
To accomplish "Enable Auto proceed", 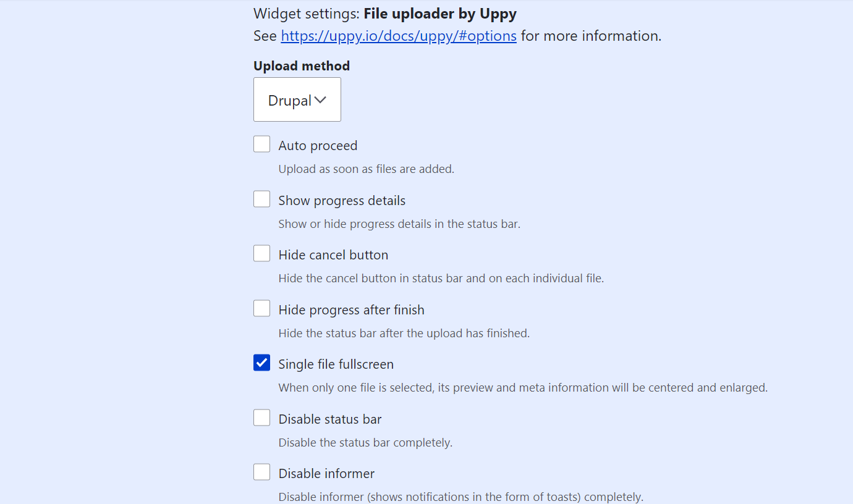I will pyautogui.click(x=261, y=143).
